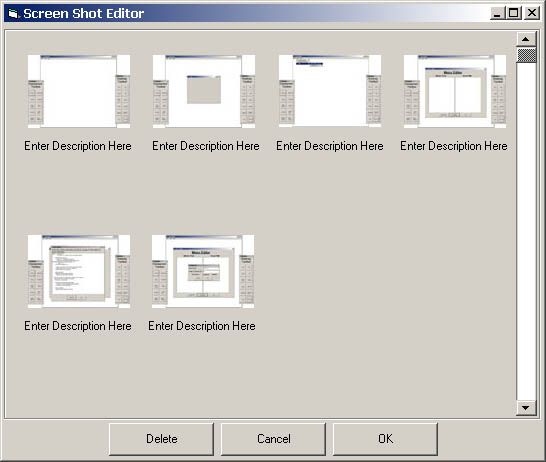This screenshot has width=546, height=462.
Task: Select thumbnail with open dropdown menu
Action: (330, 91)
